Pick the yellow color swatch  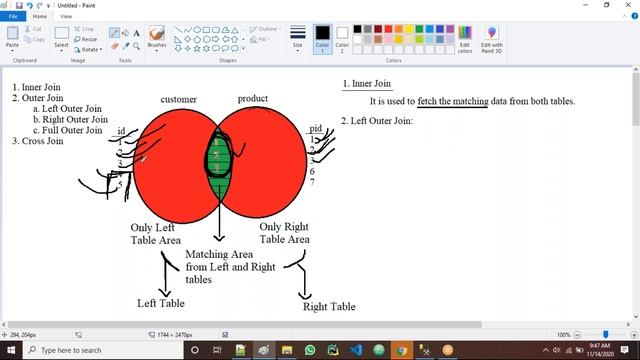coord(409,29)
